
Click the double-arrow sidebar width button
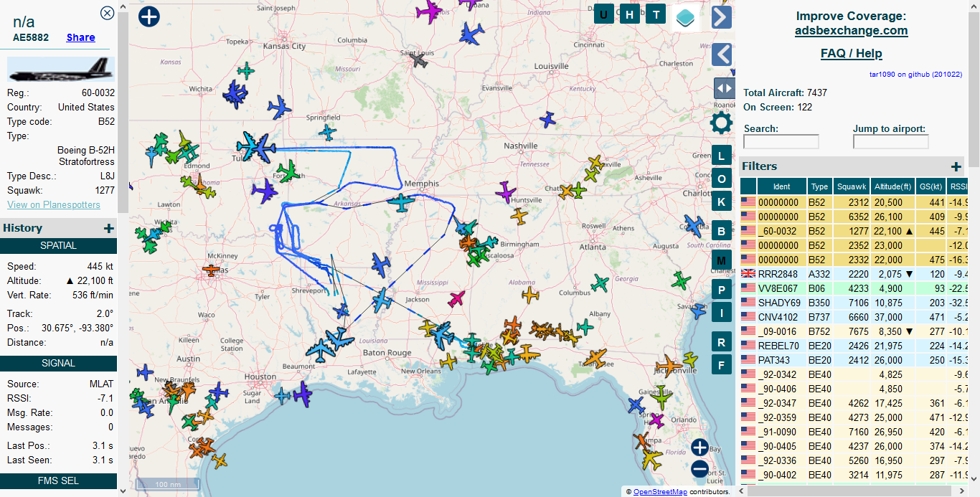(725, 89)
